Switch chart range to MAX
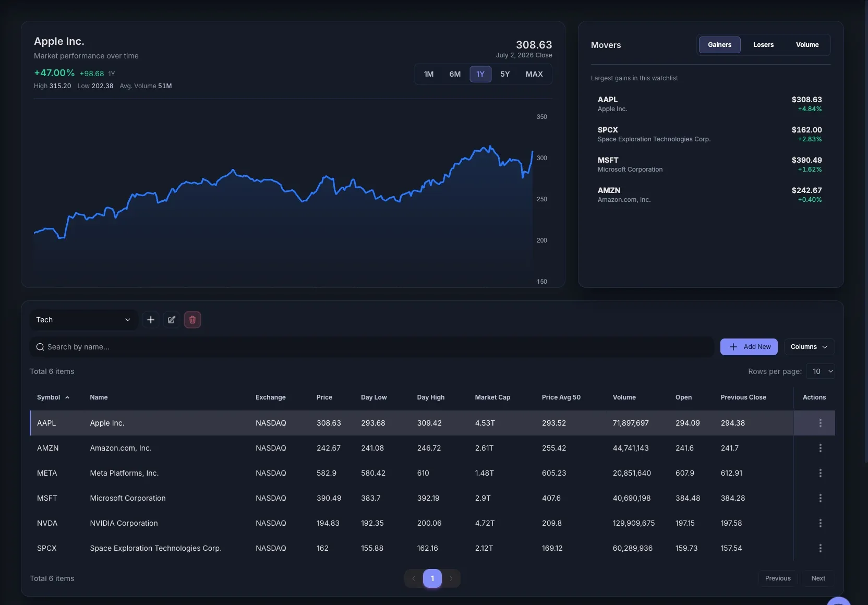This screenshot has width=868, height=605. pyautogui.click(x=534, y=74)
